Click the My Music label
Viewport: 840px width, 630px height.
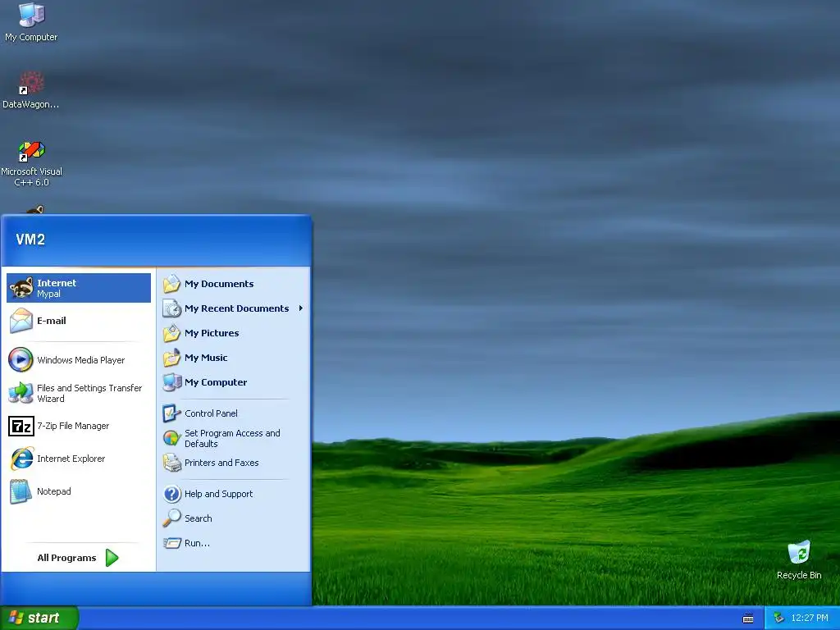pos(206,358)
